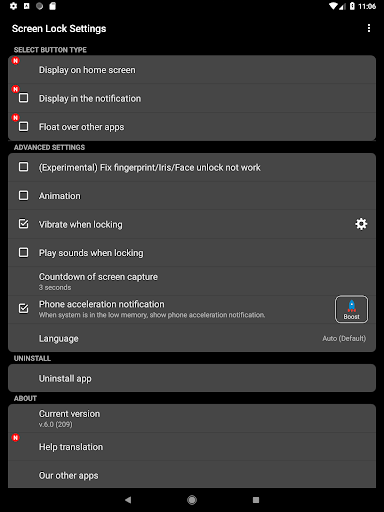Image resolution: width=384 pixels, height=512 pixels.
Task: Open Our other apps
Action: tap(192, 475)
